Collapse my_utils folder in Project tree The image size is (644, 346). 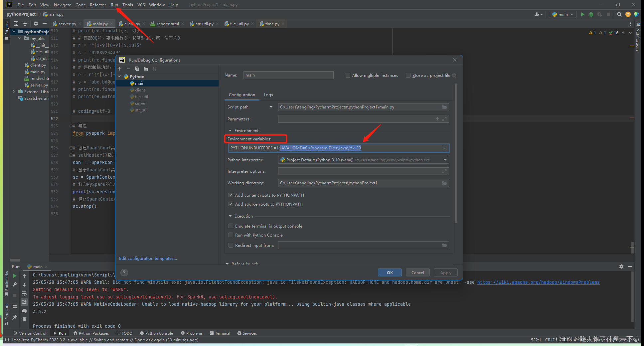(20, 38)
